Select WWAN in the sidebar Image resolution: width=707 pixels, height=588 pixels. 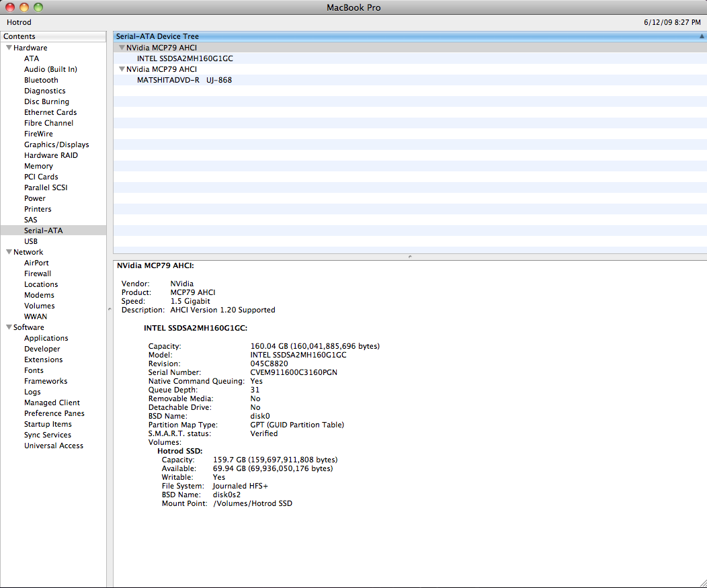click(35, 317)
